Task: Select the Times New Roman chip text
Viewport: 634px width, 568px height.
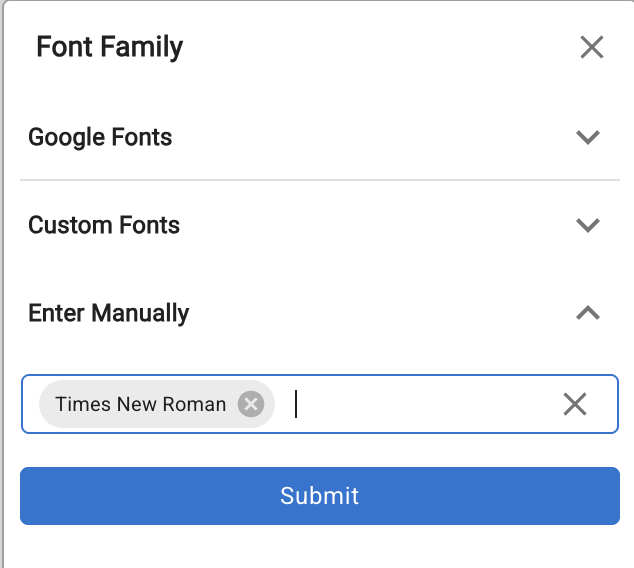Action: click(140, 404)
